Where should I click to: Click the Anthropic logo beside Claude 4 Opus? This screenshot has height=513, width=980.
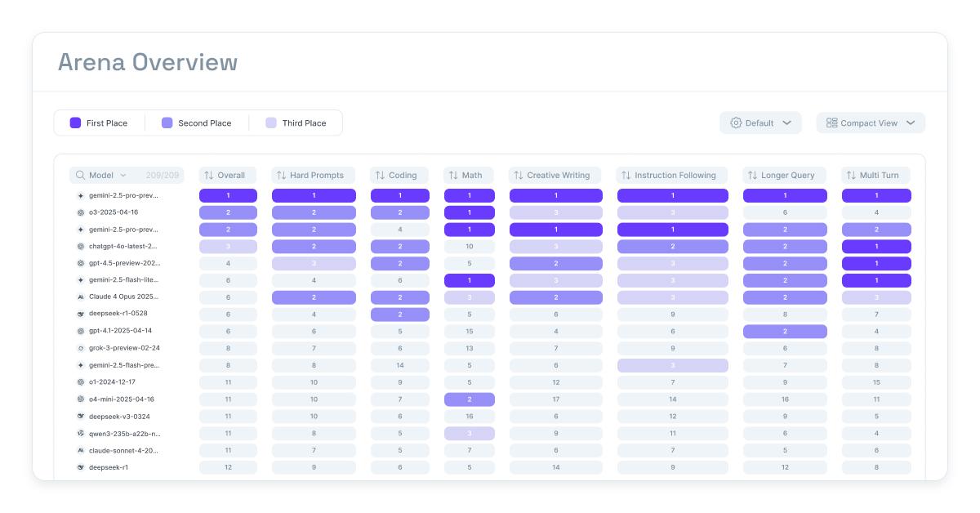pyautogui.click(x=81, y=297)
